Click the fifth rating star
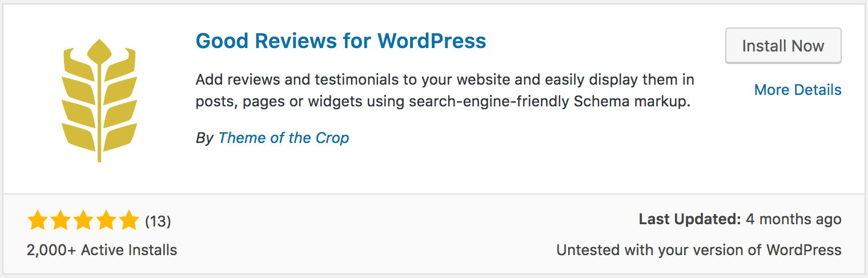Viewport: 868px width, 278px height. [128, 220]
